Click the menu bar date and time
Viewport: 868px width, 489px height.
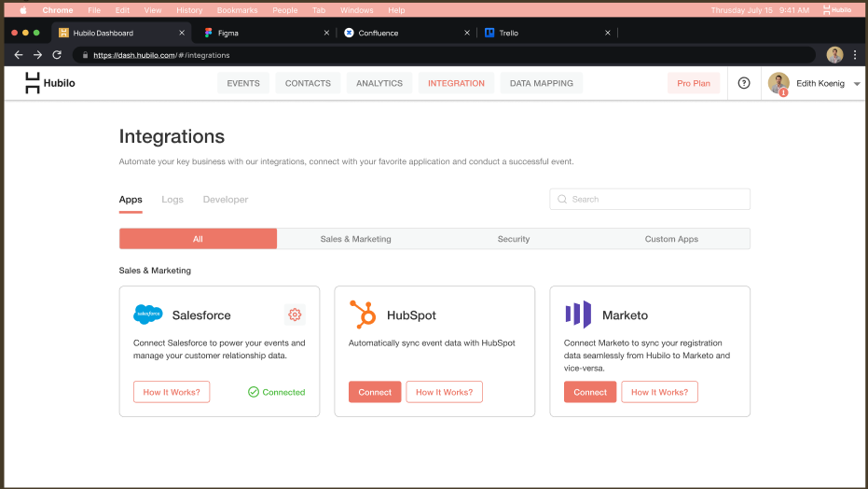(x=760, y=10)
